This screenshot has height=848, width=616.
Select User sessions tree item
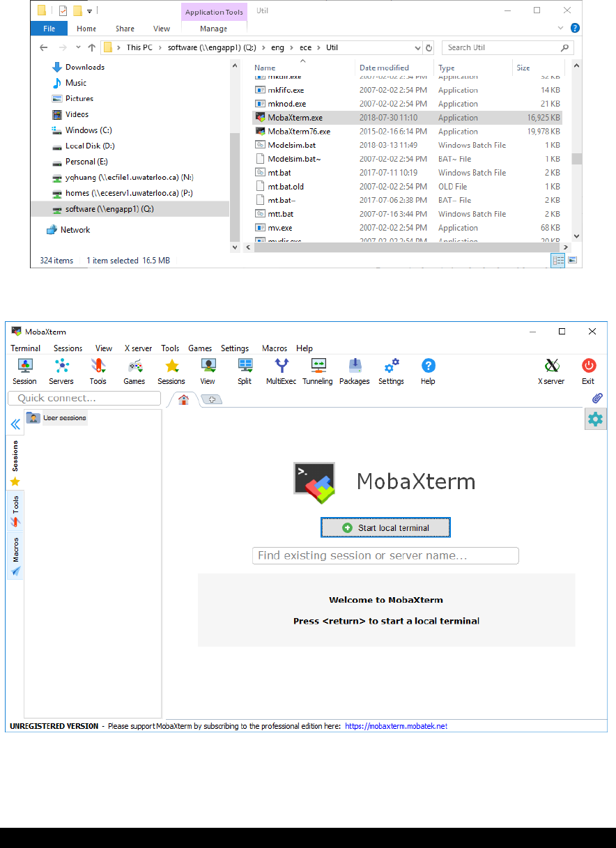57,418
